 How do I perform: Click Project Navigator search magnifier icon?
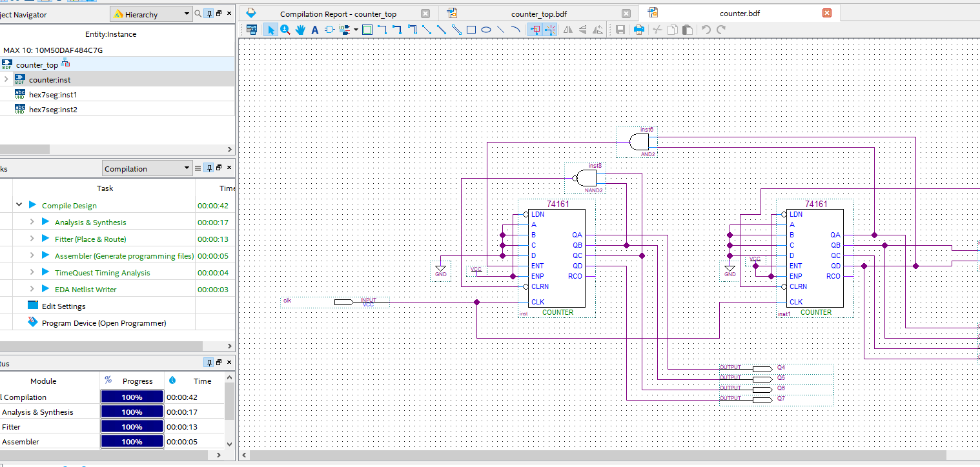click(x=198, y=14)
